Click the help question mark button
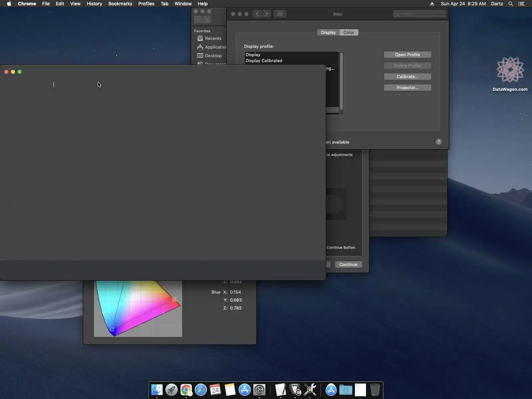 pyautogui.click(x=439, y=142)
